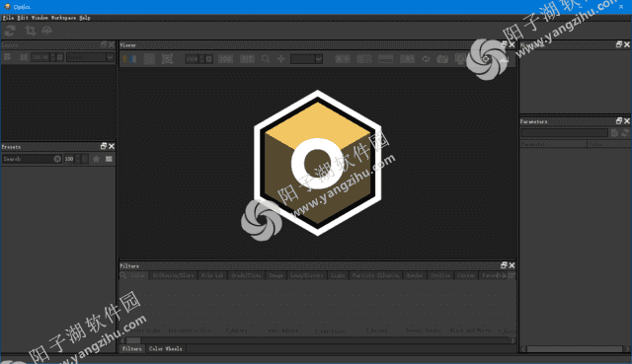Click the Presets size stepper arrows
Screen dimensions: 632x364
pos(78,159)
